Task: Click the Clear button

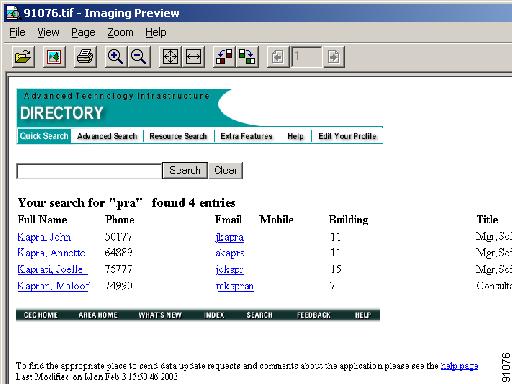Action: coord(226,170)
